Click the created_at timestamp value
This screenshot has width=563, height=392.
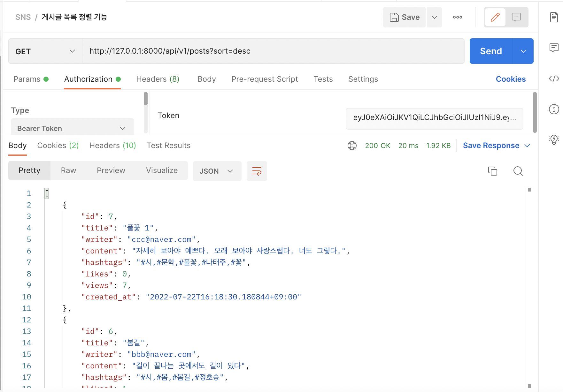pos(223,297)
